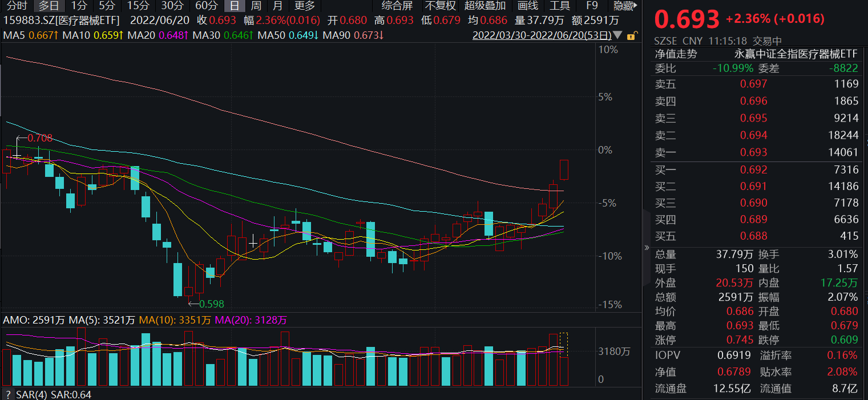Open the 更多 period options
Image resolution: width=868 pixels, height=400 pixels.
(306, 6)
